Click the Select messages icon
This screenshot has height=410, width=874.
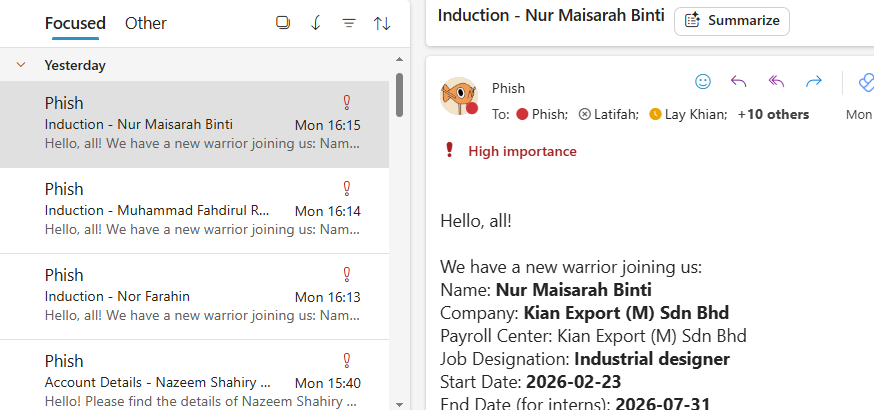pos(282,23)
